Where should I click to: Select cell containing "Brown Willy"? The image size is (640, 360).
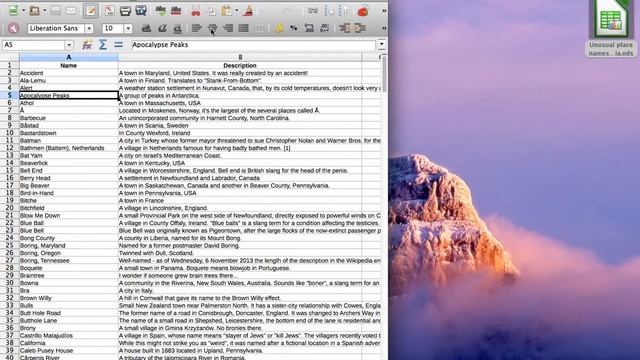pyautogui.click(x=69, y=298)
